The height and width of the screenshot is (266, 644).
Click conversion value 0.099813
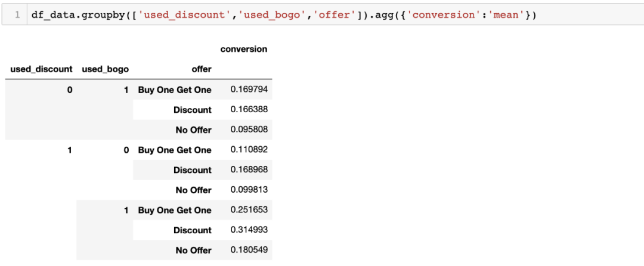249,190
